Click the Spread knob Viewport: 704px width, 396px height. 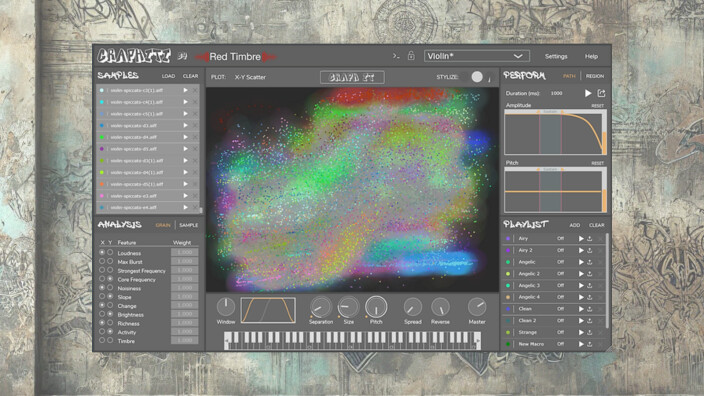click(412, 307)
